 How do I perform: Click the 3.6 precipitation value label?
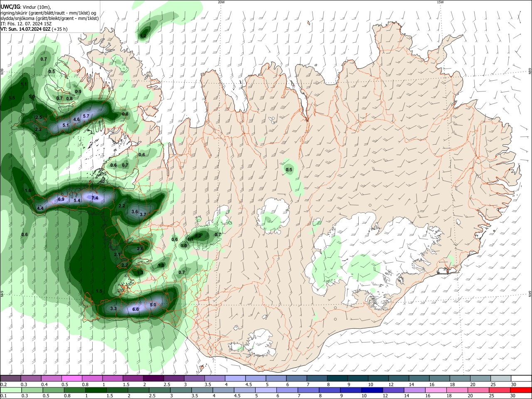click(135, 212)
